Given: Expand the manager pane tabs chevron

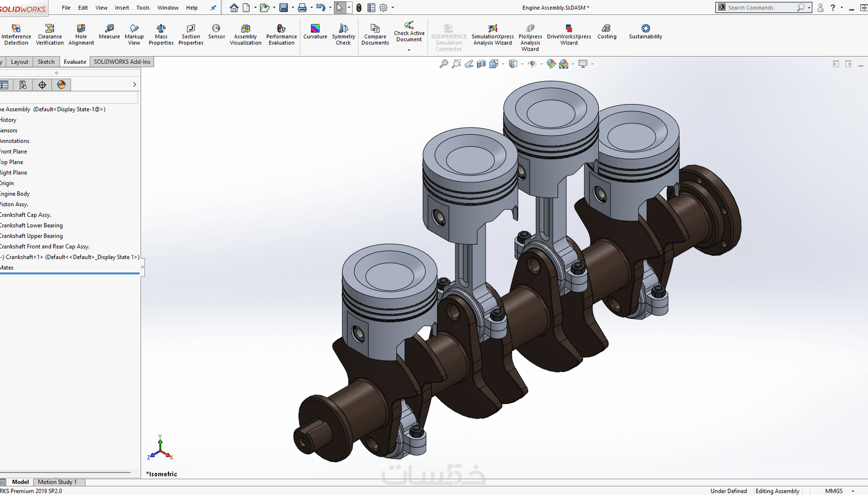Looking at the screenshot, I should (135, 85).
